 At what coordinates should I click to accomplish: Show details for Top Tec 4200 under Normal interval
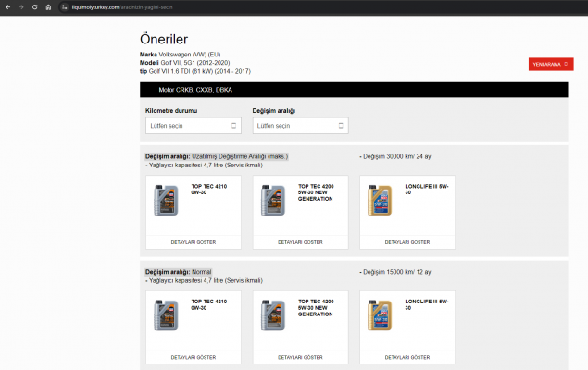click(x=300, y=357)
